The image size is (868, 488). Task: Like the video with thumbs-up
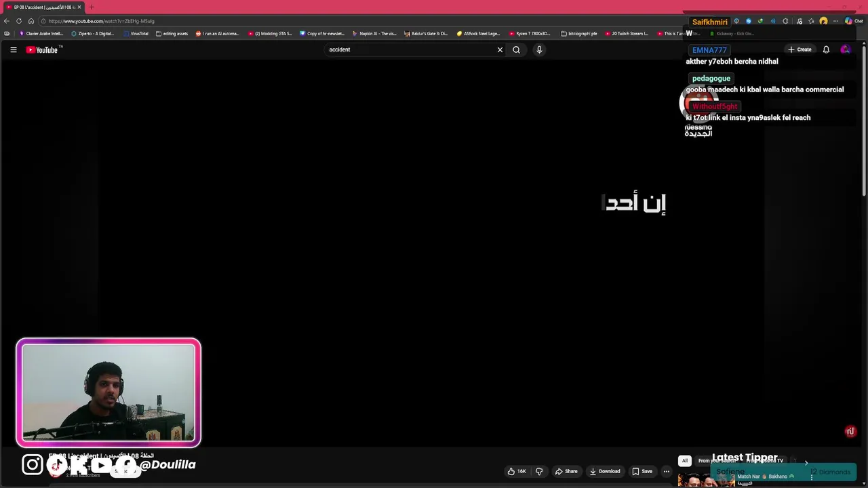[x=517, y=471]
